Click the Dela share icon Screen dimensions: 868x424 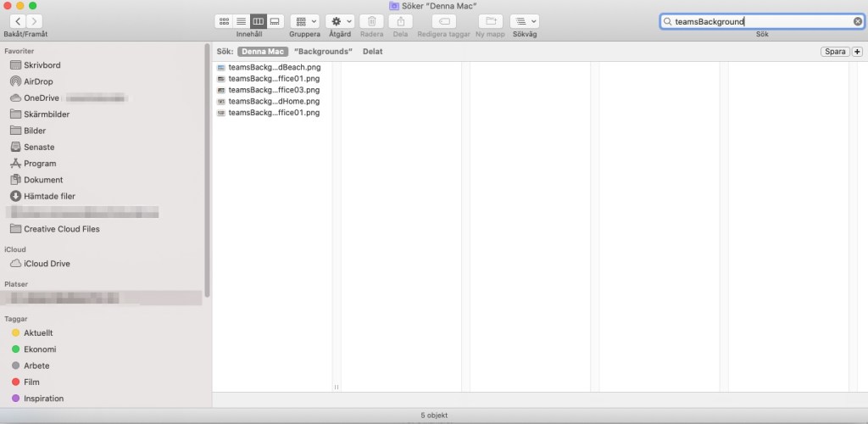click(x=400, y=21)
